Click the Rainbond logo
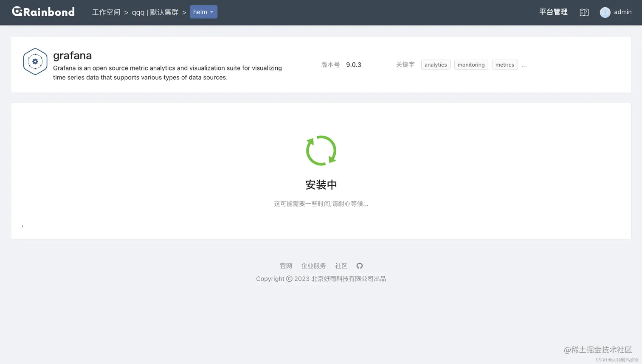642x364 pixels. coord(43,12)
